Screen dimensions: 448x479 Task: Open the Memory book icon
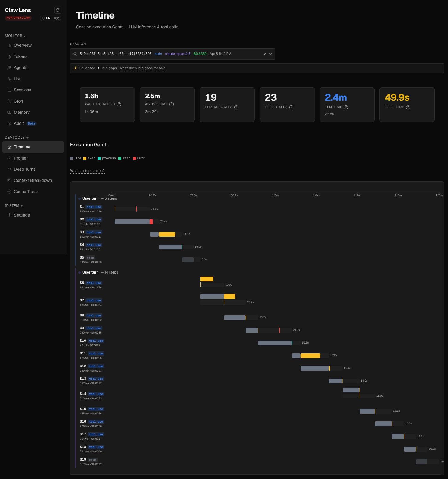pyautogui.click(x=9, y=113)
